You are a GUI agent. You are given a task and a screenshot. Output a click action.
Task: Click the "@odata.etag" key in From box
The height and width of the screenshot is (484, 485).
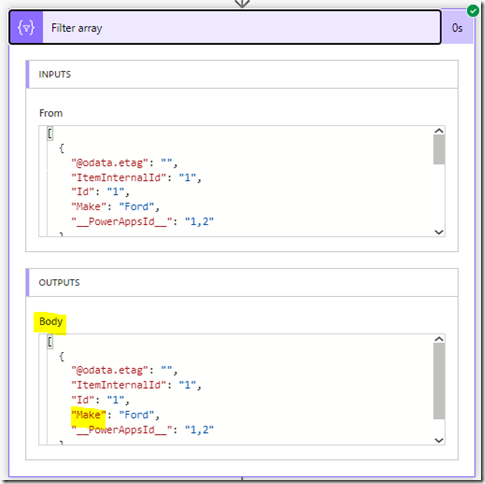click(110, 163)
